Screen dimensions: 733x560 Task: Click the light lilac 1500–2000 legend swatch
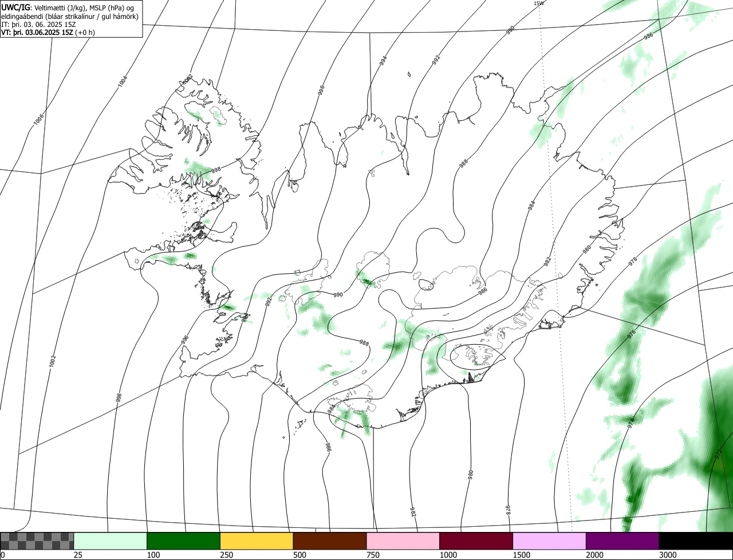pos(550,541)
